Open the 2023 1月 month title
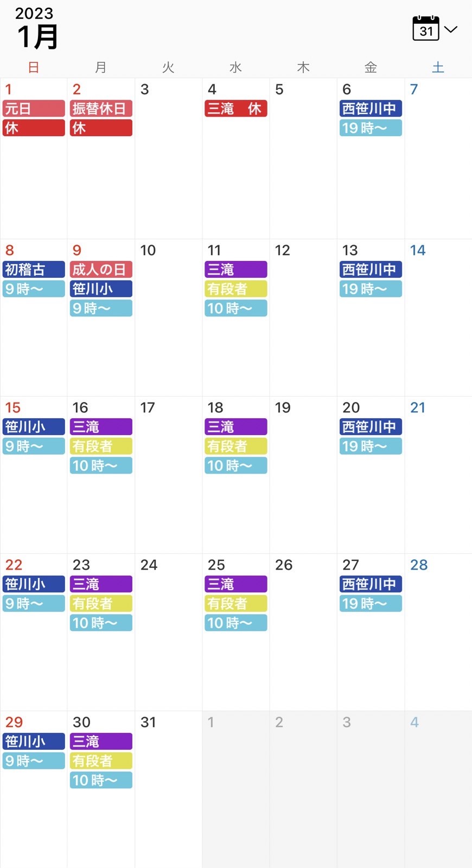472x868 pixels. [x=37, y=29]
